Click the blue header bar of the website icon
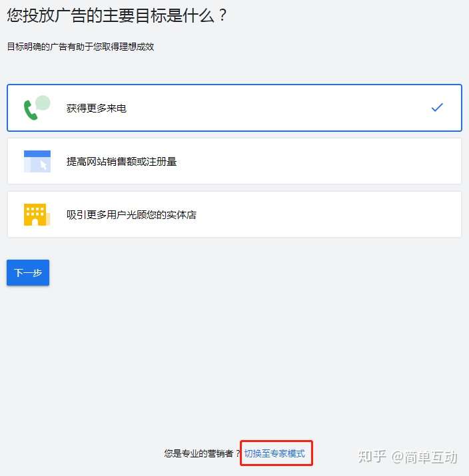 [x=37, y=154]
